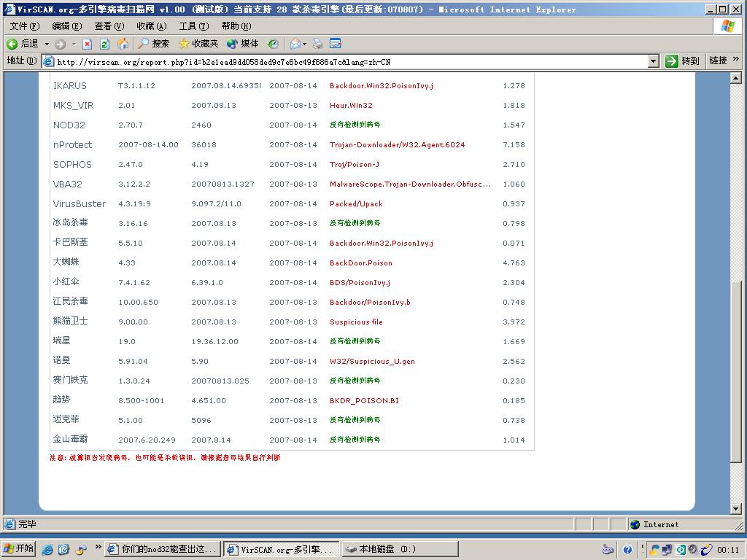The height and width of the screenshot is (560, 747).
Task: Click the tray help question mark icon
Action: point(627,550)
